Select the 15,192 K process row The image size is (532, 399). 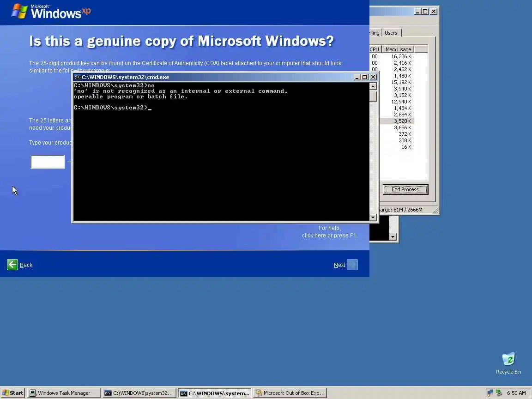397,82
